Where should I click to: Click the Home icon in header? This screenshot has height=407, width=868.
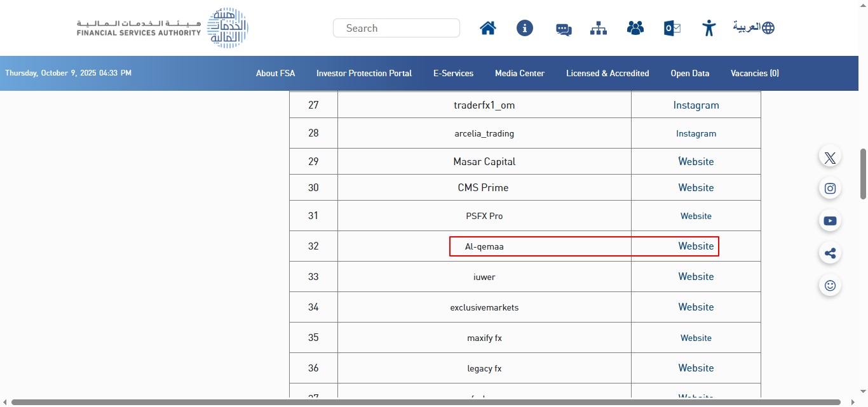(488, 28)
